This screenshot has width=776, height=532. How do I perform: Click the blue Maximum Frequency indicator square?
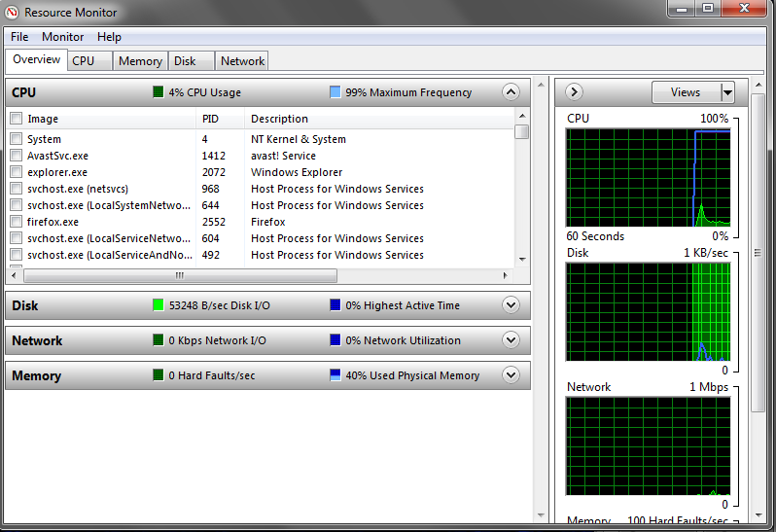(x=335, y=92)
